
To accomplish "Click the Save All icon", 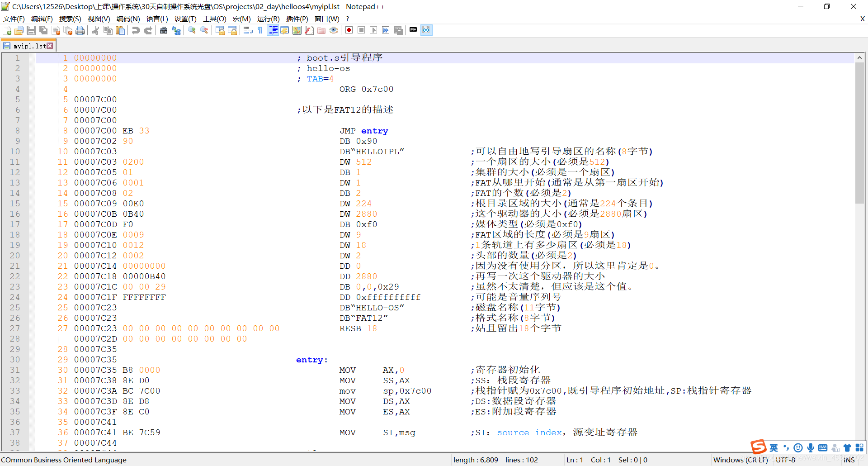I will pos(43,30).
